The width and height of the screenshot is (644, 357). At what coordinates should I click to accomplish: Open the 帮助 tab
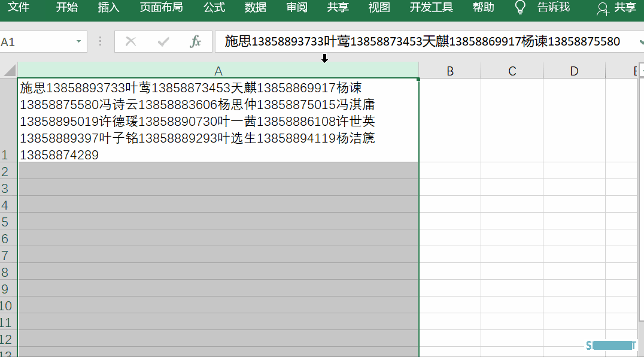coord(484,7)
